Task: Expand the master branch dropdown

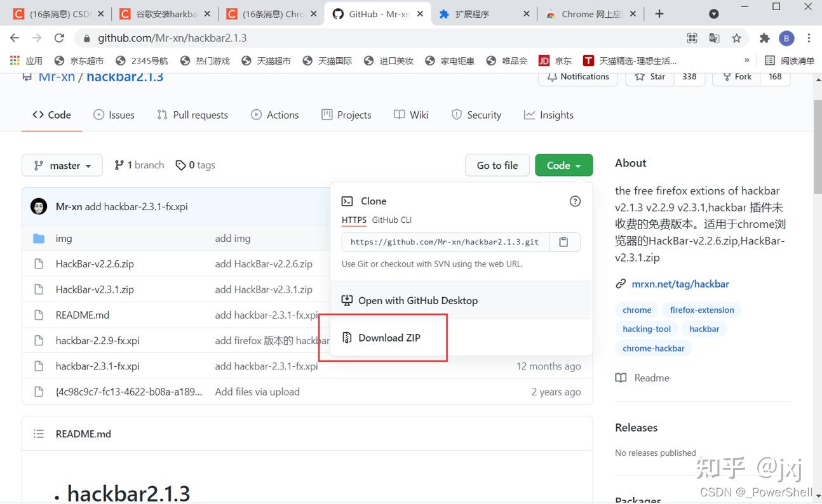Action: click(x=62, y=166)
